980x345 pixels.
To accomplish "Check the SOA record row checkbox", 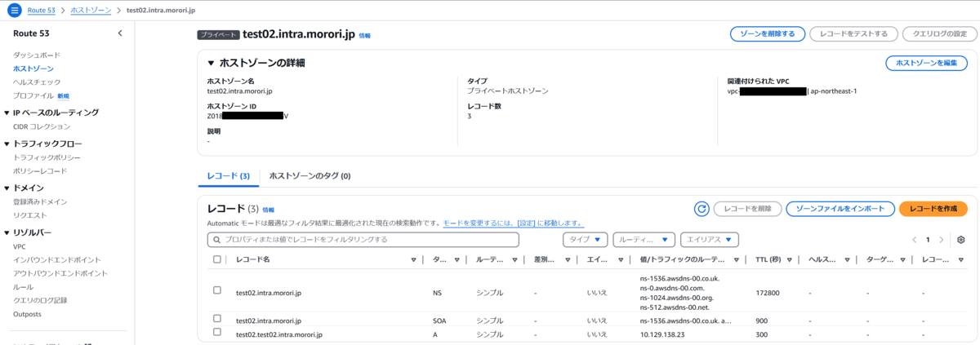I will (216, 319).
